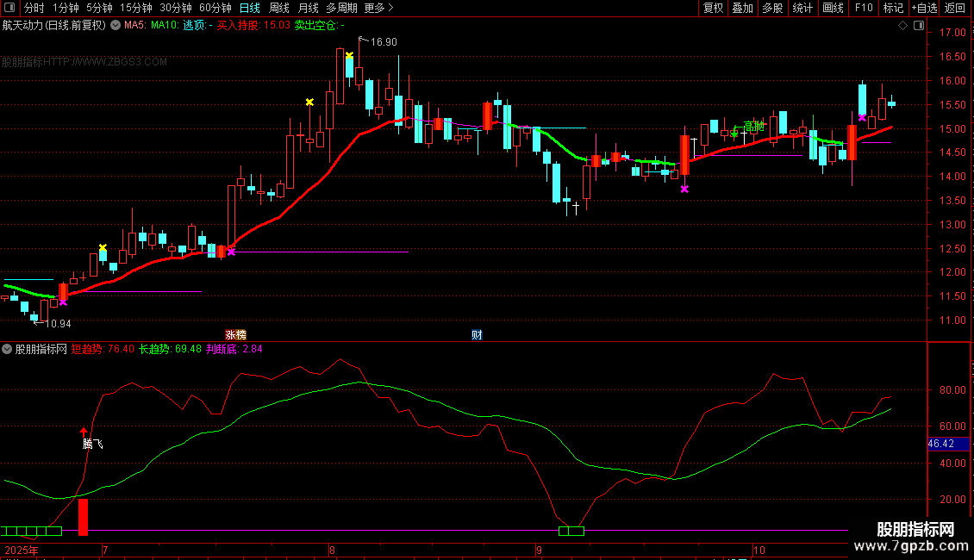Image resolution: width=974 pixels, height=560 pixels.
Task: Click the sidebar panel icon at top-left
Action: pos(9,8)
